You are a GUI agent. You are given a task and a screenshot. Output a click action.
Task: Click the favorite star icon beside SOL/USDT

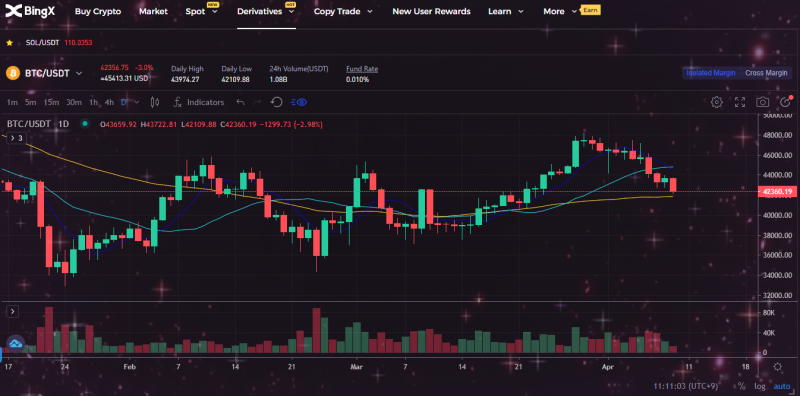pos(9,43)
